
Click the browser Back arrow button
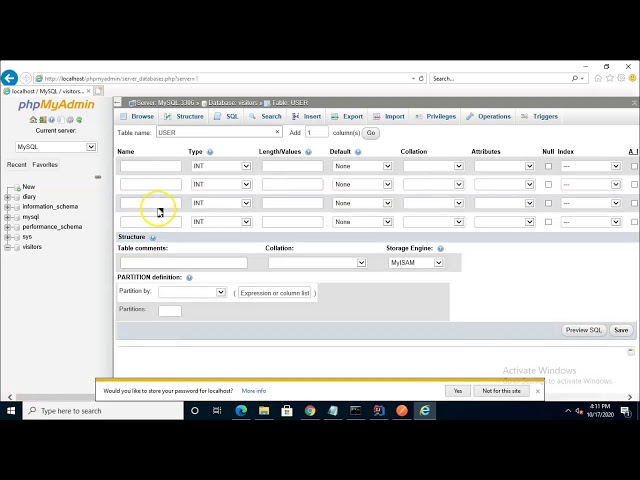point(9,78)
